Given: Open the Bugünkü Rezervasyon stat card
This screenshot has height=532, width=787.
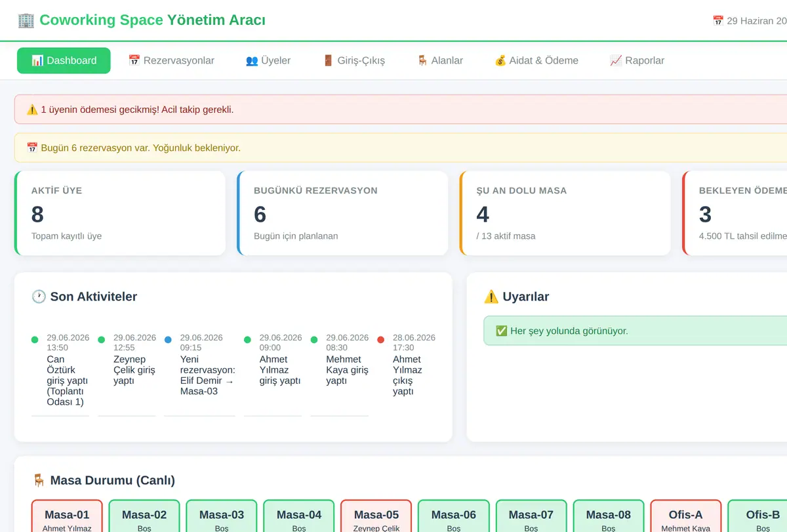Looking at the screenshot, I should pyautogui.click(x=342, y=213).
